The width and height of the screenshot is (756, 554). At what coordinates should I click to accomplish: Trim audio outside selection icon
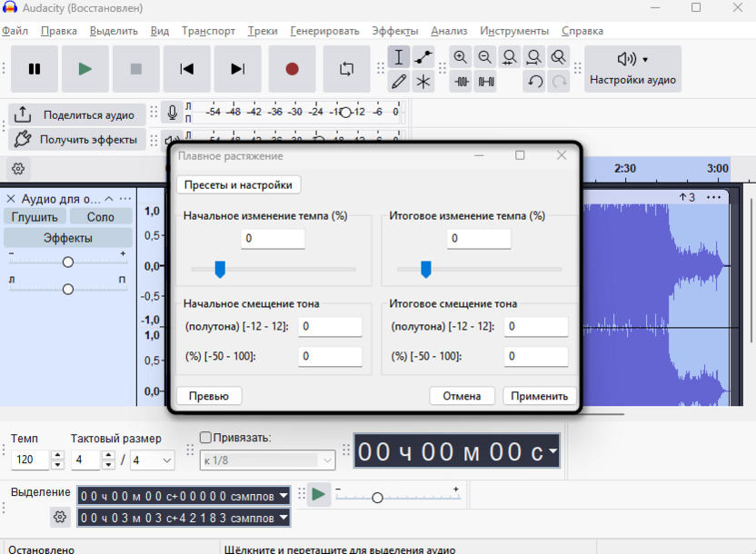pos(462,82)
